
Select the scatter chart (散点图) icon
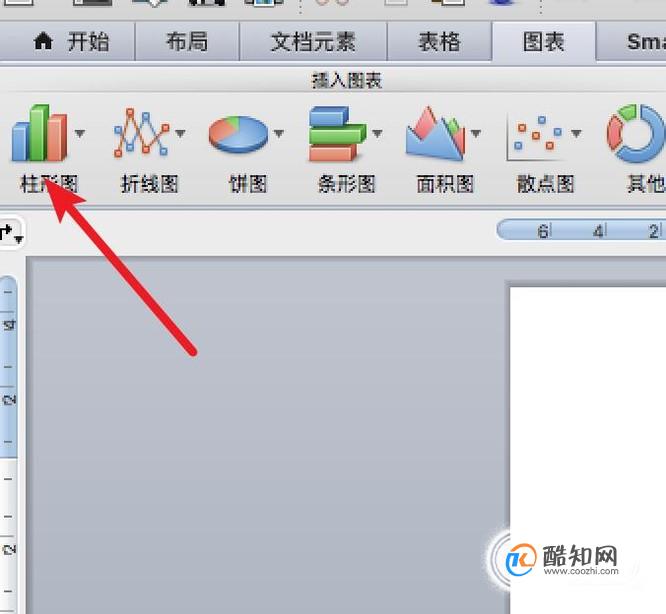(536, 136)
